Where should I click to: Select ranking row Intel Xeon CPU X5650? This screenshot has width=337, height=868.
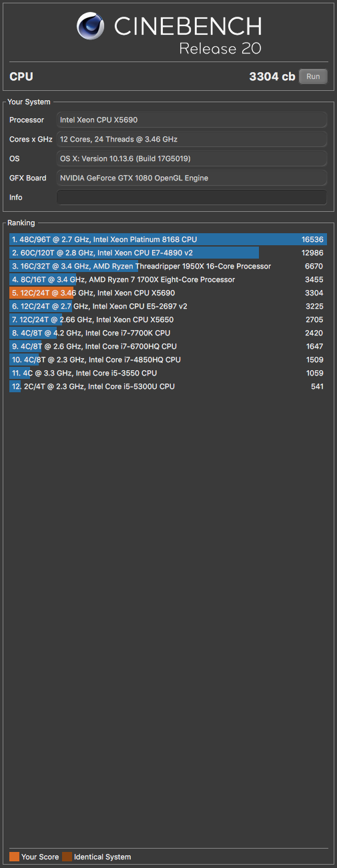coord(168,319)
